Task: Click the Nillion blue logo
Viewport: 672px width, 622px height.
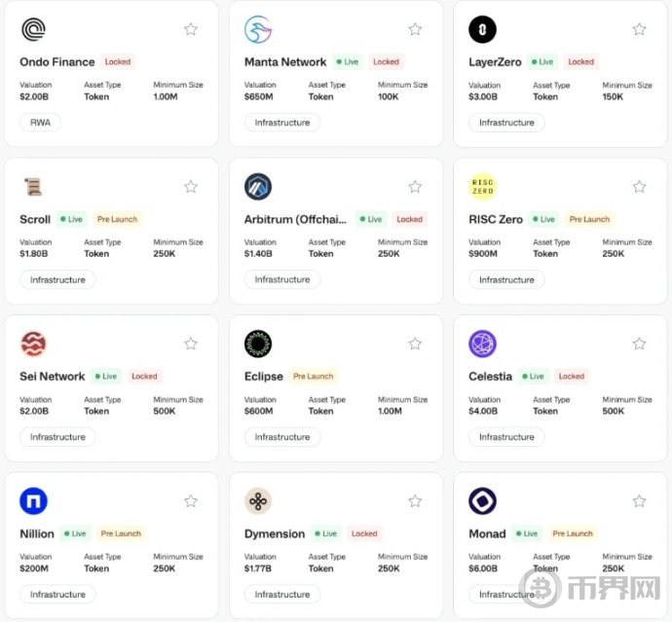Action: (33, 501)
